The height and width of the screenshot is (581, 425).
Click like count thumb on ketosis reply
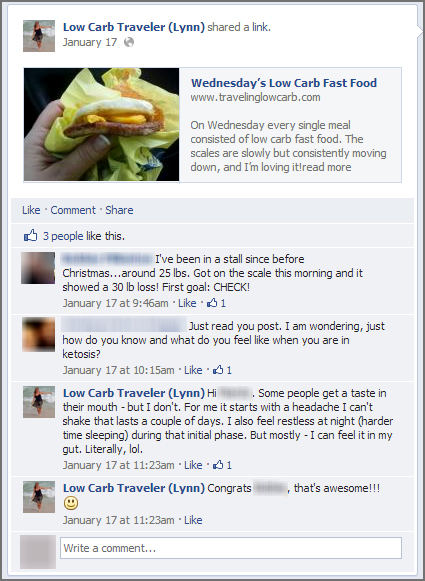point(218,465)
